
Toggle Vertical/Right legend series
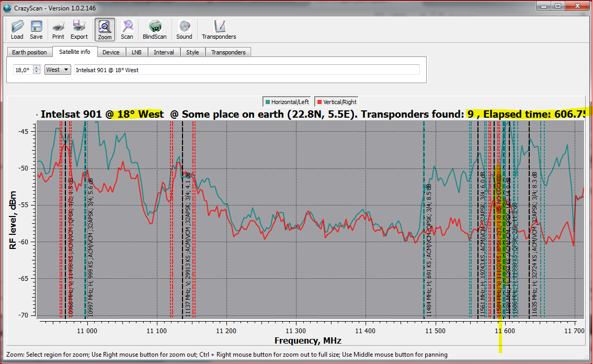337,102
